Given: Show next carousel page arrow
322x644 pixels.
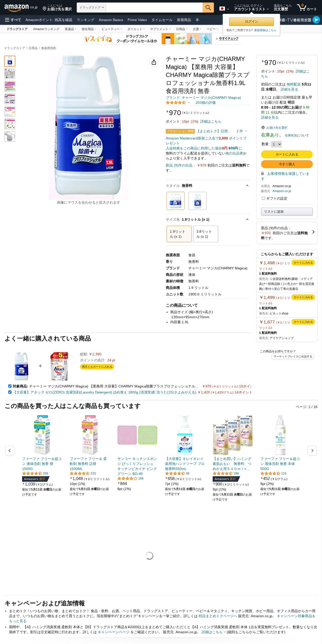Looking at the screenshot, I should click(x=312, y=451).
